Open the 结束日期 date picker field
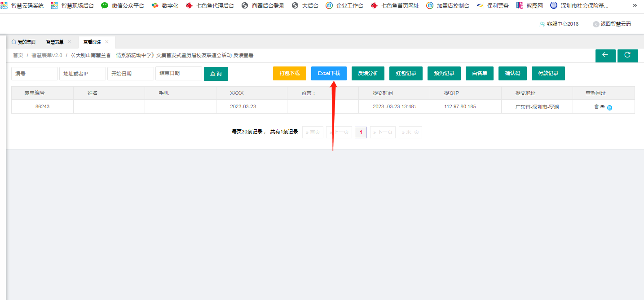644x300 pixels. coord(178,74)
